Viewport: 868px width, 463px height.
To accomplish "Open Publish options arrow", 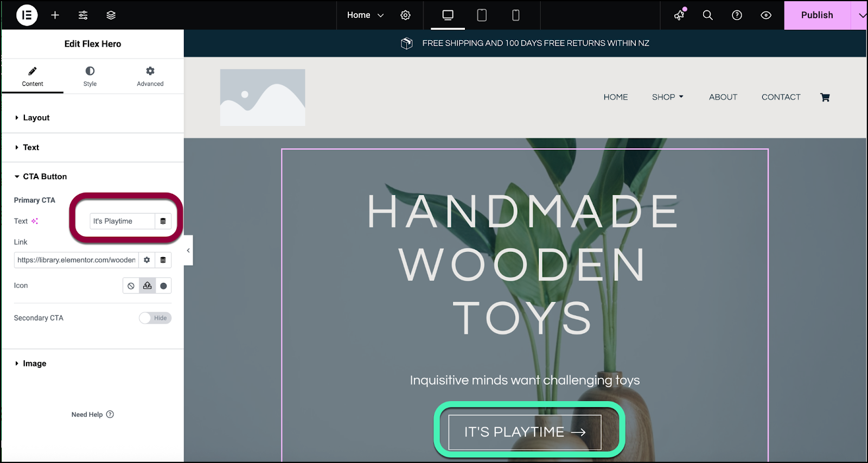I will pyautogui.click(x=861, y=15).
